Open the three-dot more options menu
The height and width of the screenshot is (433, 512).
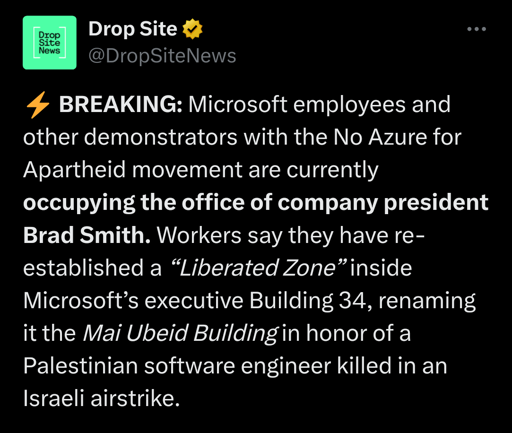(476, 29)
